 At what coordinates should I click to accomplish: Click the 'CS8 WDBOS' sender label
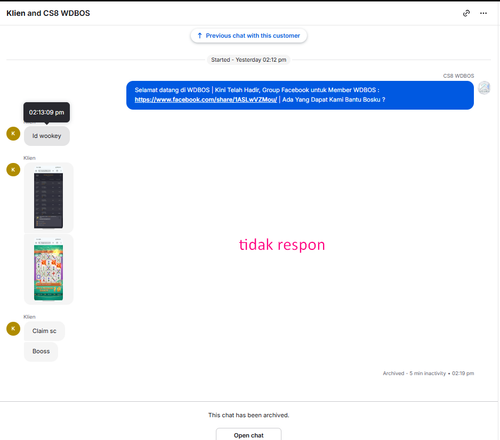tap(458, 76)
